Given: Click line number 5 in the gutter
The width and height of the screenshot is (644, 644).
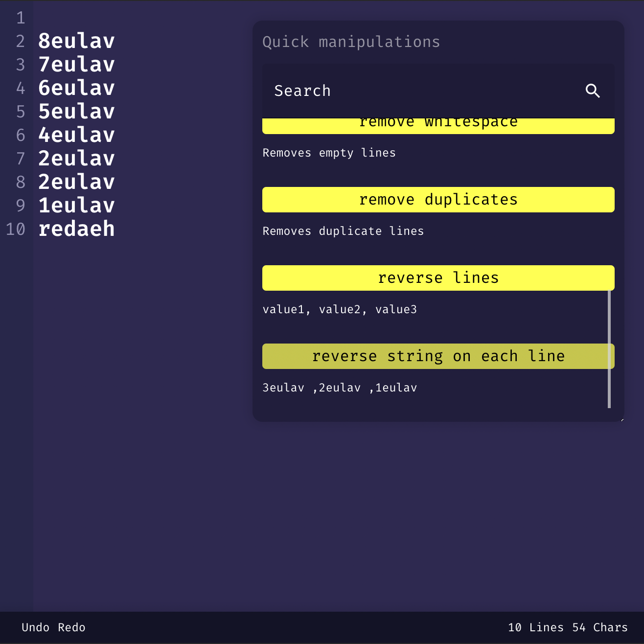Looking at the screenshot, I should tap(21, 112).
